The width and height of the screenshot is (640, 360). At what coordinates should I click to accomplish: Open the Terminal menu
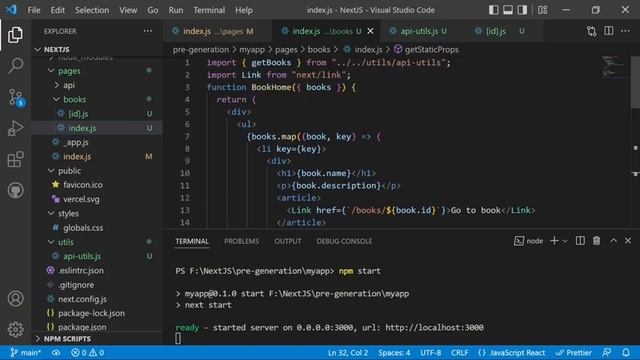click(x=209, y=10)
